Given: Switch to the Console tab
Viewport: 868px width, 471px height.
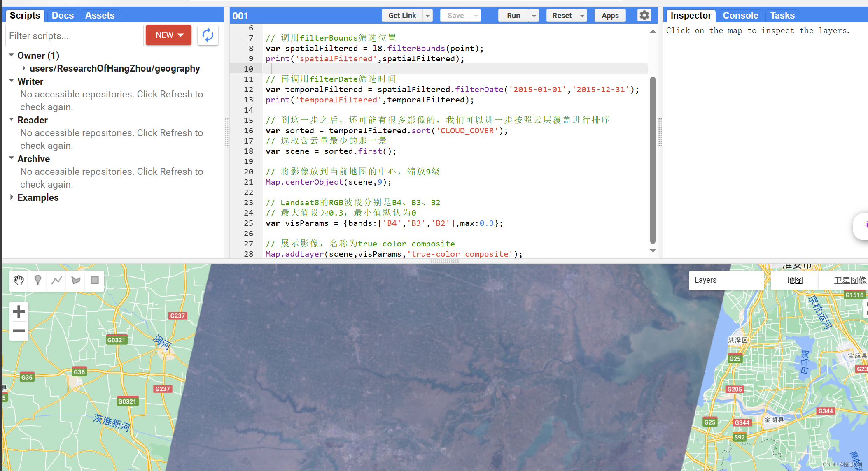Looking at the screenshot, I should 740,15.
